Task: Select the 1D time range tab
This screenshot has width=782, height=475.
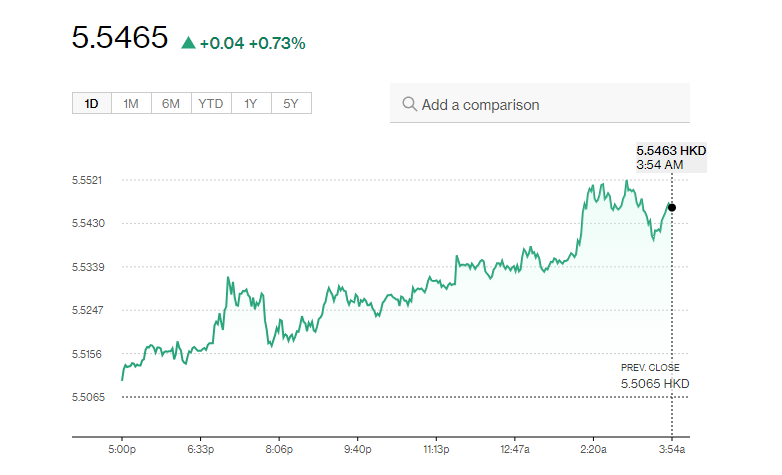Action: point(91,103)
